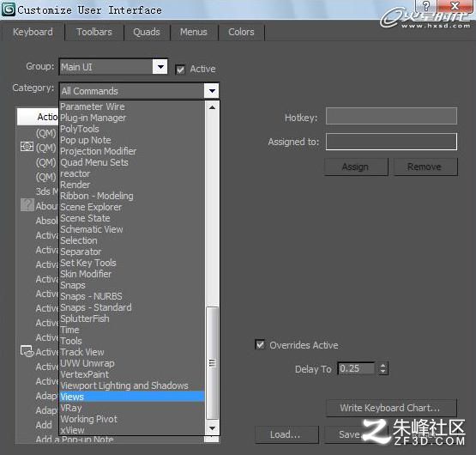Viewport: 476px width, 455px height.
Task: Select PolyTools category
Action: coord(132,129)
